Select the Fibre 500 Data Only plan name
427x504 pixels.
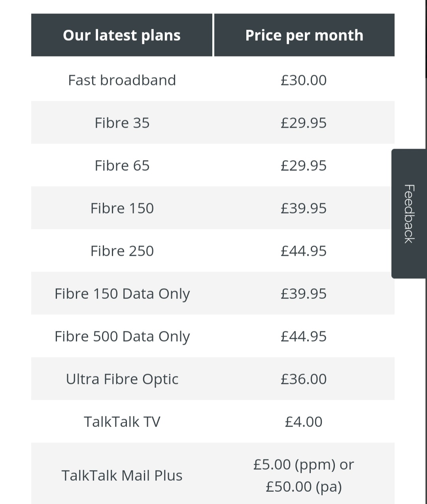coord(122,336)
